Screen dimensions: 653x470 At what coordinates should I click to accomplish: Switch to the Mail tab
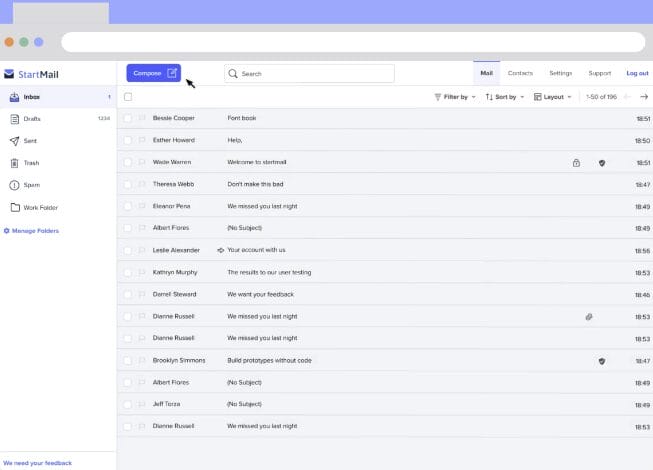pyautogui.click(x=486, y=73)
